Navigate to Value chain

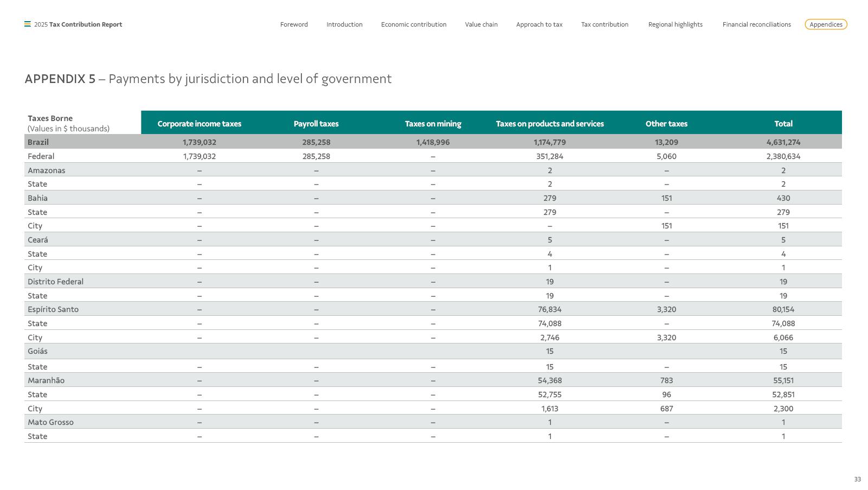[x=481, y=24]
